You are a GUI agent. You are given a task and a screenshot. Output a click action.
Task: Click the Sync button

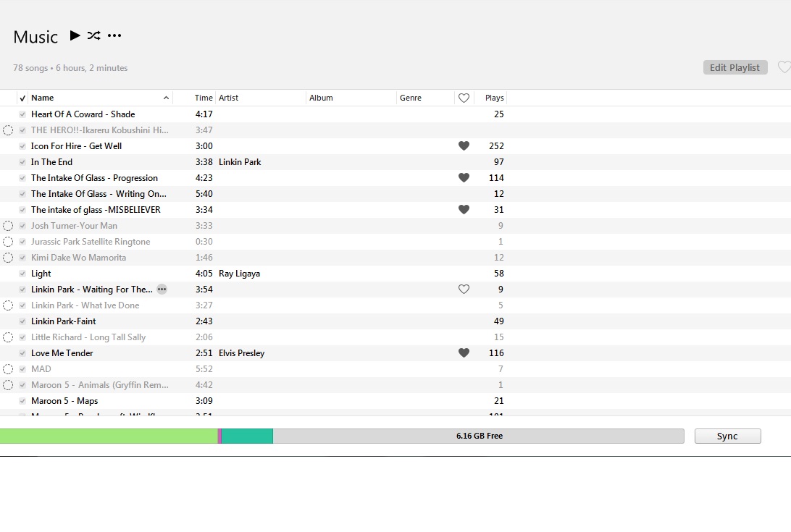pyautogui.click(x=727, y=436)
